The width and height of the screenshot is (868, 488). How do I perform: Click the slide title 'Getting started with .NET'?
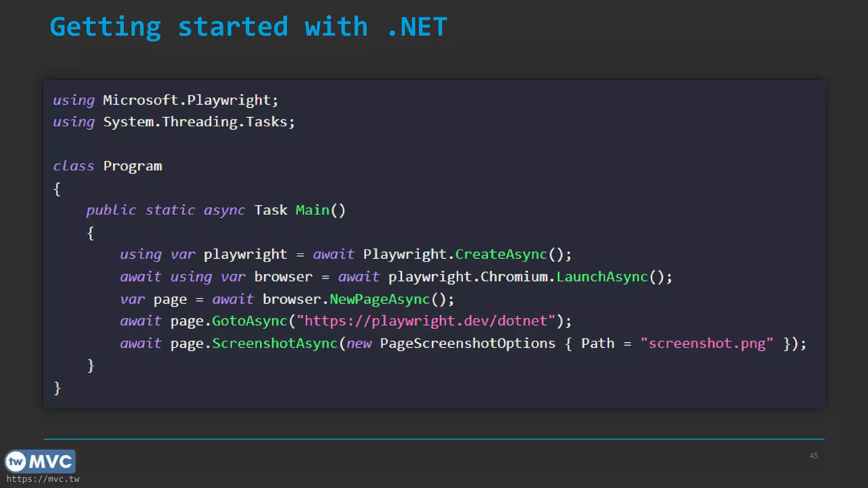point(248,27)
